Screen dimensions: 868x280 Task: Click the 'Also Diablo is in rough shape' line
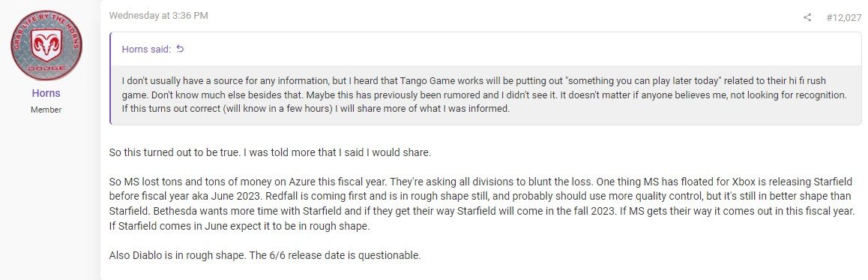[265, 256]
